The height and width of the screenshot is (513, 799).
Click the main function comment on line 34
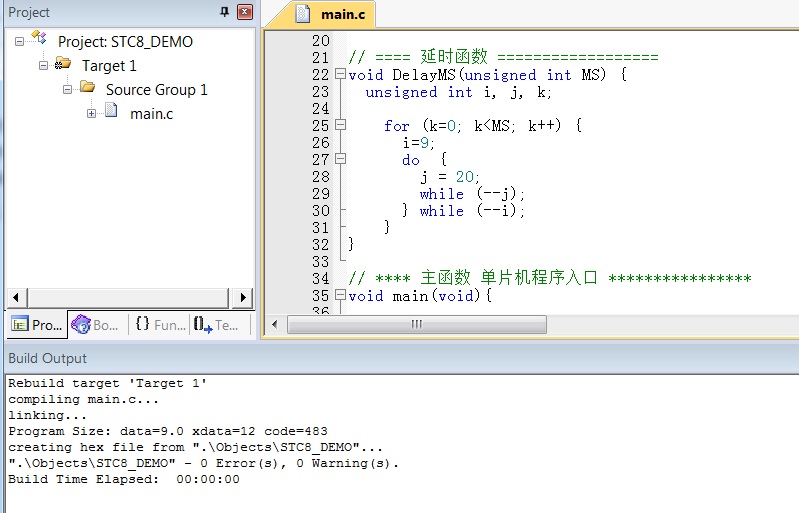550,278
